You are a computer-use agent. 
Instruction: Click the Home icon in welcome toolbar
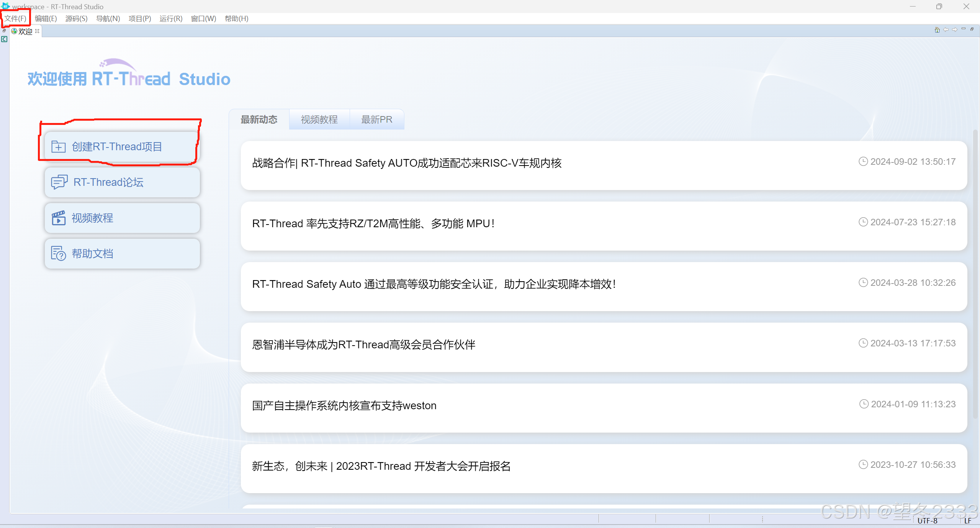(937, 30)
